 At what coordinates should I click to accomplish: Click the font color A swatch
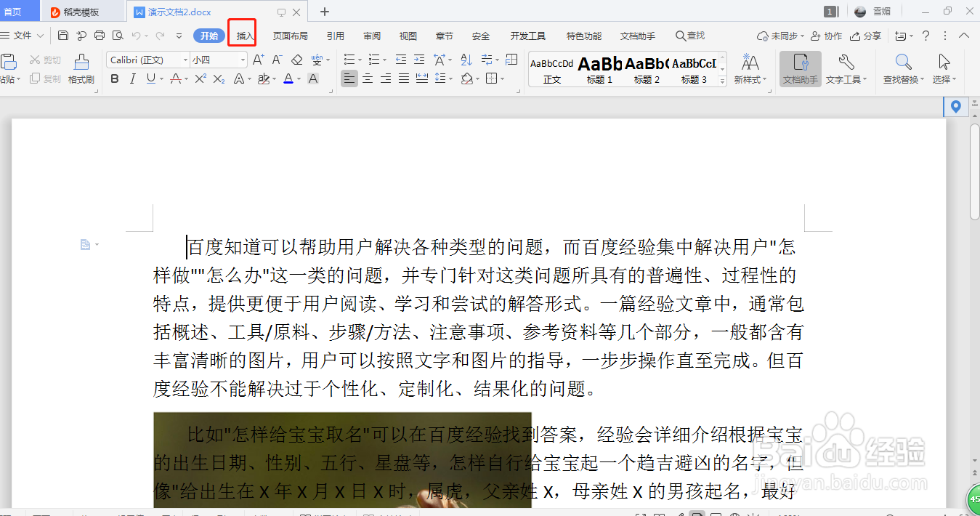(x=288, y=78)
